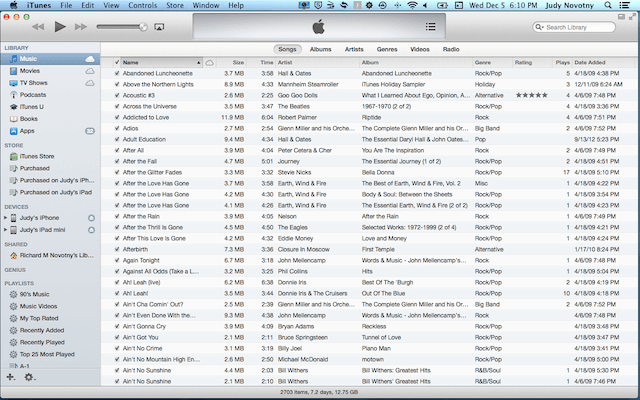Open the Spotlight search icon

(x=608, y=5)
